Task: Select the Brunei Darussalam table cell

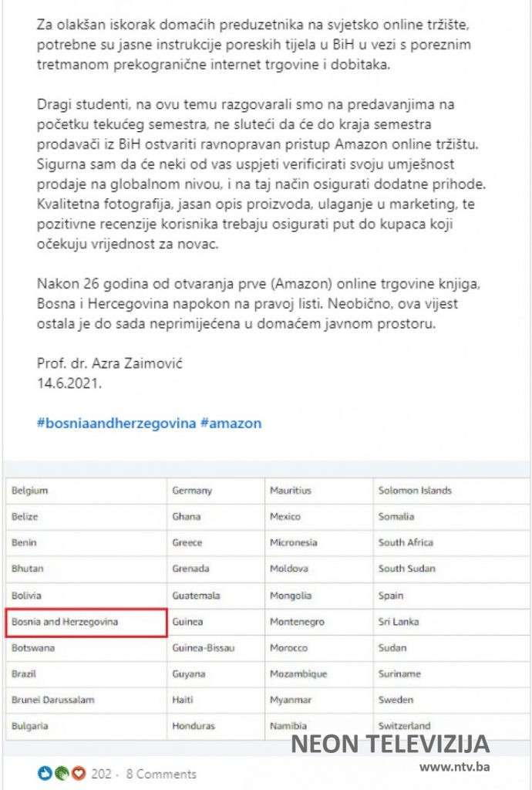Action: click(x=52, y=700)
